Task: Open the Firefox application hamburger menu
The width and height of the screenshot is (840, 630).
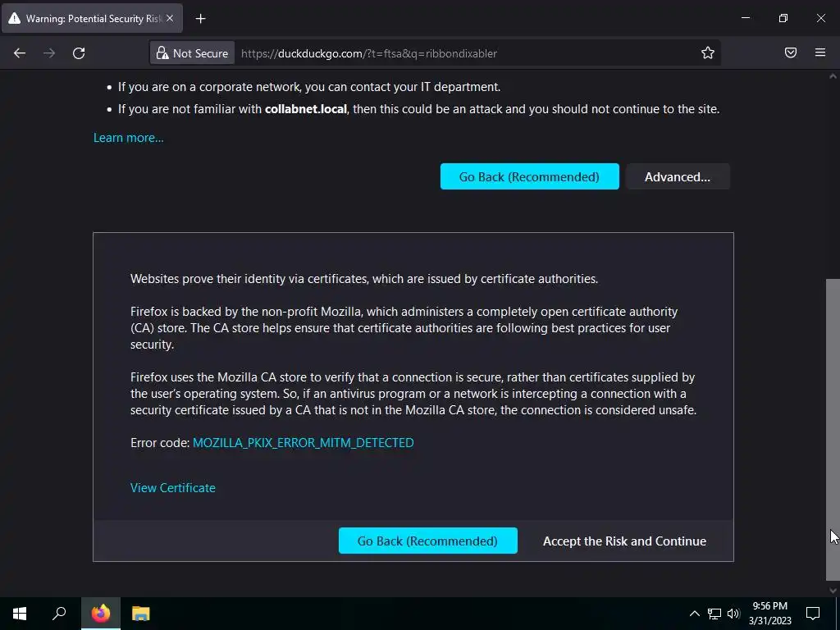Action: point(820,52)
